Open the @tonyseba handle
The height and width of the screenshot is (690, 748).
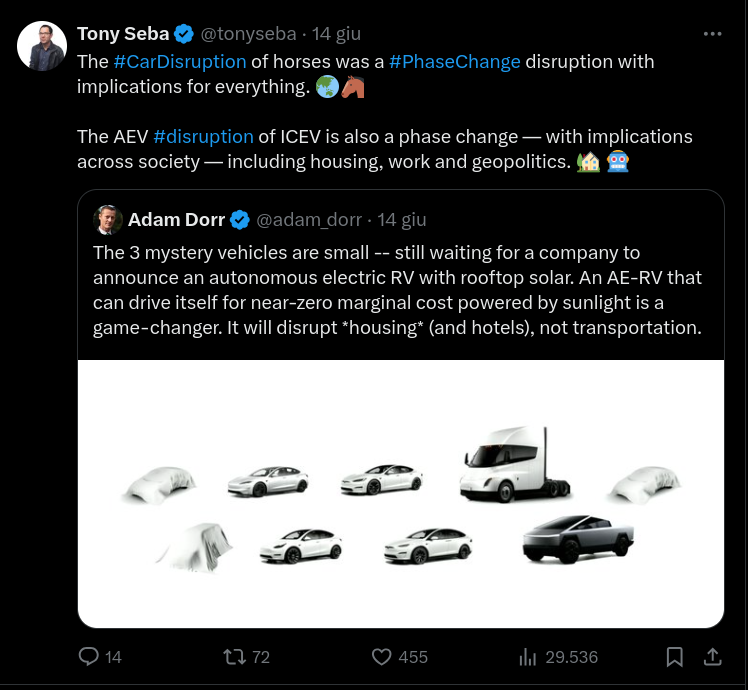(248, 34)
